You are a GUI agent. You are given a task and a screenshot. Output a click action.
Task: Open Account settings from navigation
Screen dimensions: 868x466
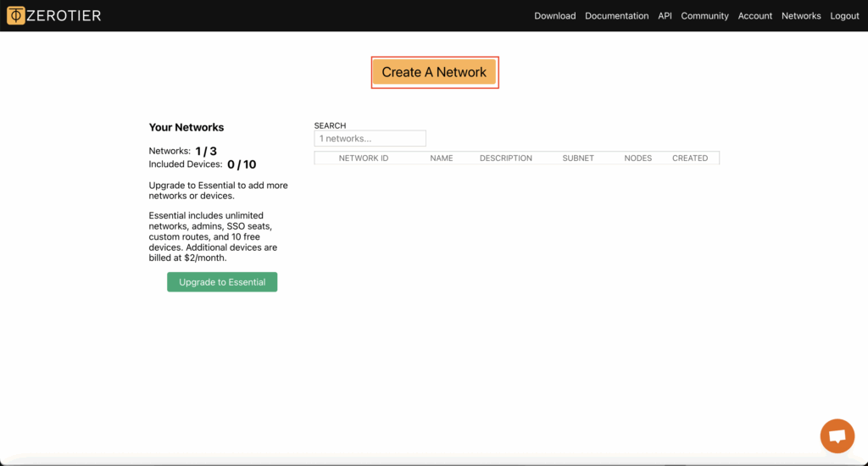pos(754,16)
